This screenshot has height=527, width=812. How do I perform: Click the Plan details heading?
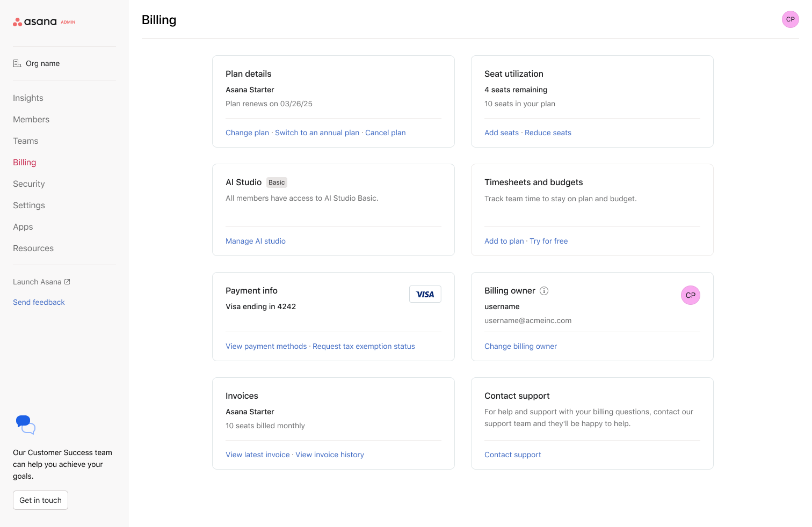tap(249, 74)
